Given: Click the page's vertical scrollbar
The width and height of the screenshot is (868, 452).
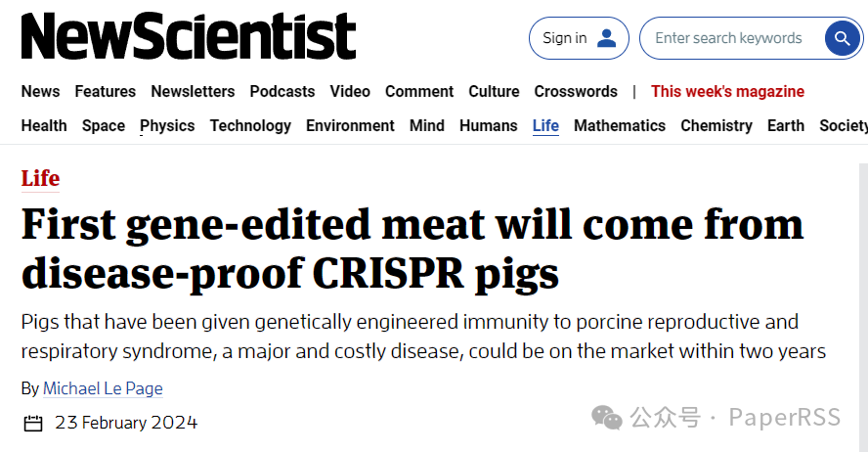Looking at the screenshot, I should coord(863,307).
